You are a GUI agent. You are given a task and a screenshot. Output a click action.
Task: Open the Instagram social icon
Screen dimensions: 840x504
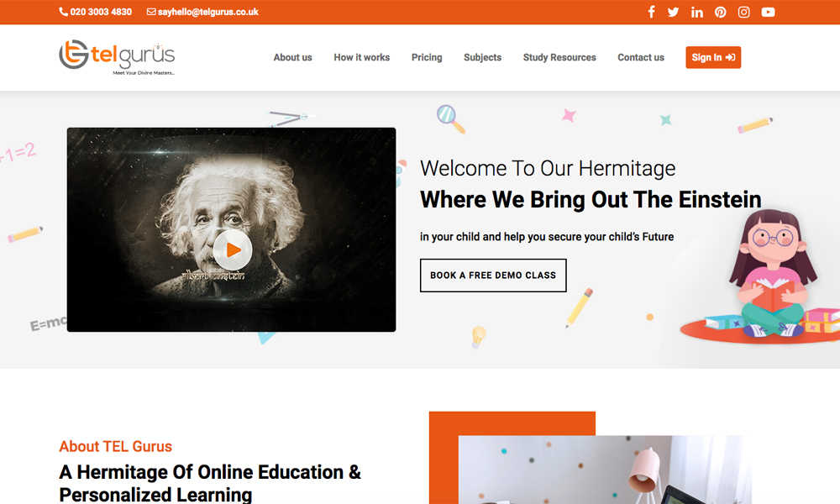coord(743,12)
